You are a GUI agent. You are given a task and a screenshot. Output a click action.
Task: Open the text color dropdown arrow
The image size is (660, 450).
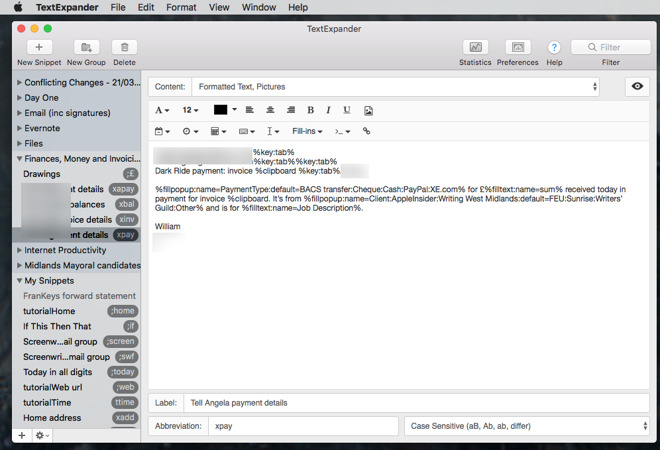[x=234, y=110]
